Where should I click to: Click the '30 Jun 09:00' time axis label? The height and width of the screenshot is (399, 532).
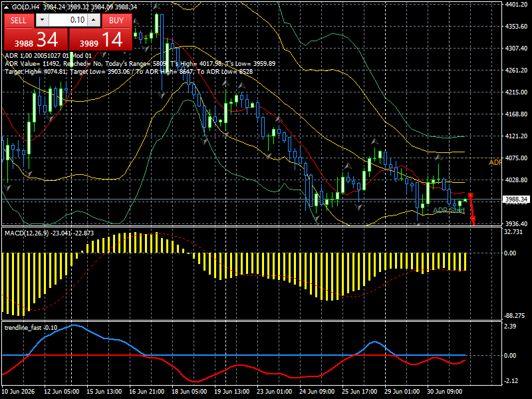click(x=444, y=392)
